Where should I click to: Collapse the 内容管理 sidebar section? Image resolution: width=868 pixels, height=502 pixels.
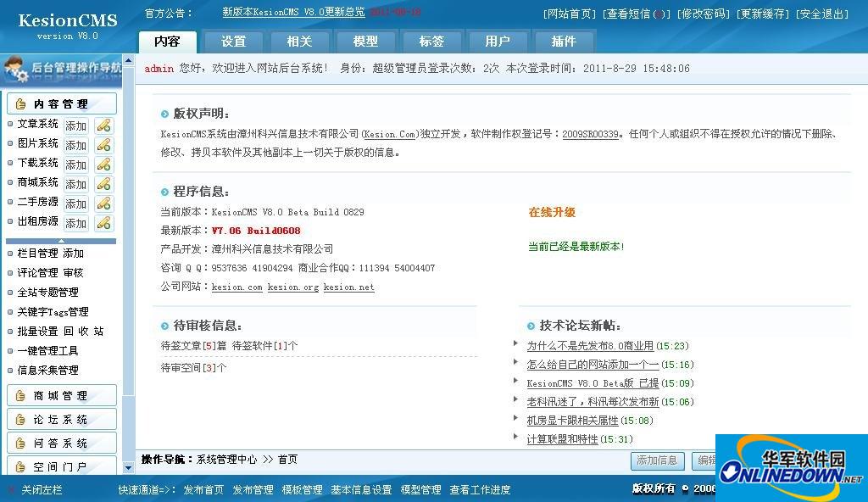point(61,103)
